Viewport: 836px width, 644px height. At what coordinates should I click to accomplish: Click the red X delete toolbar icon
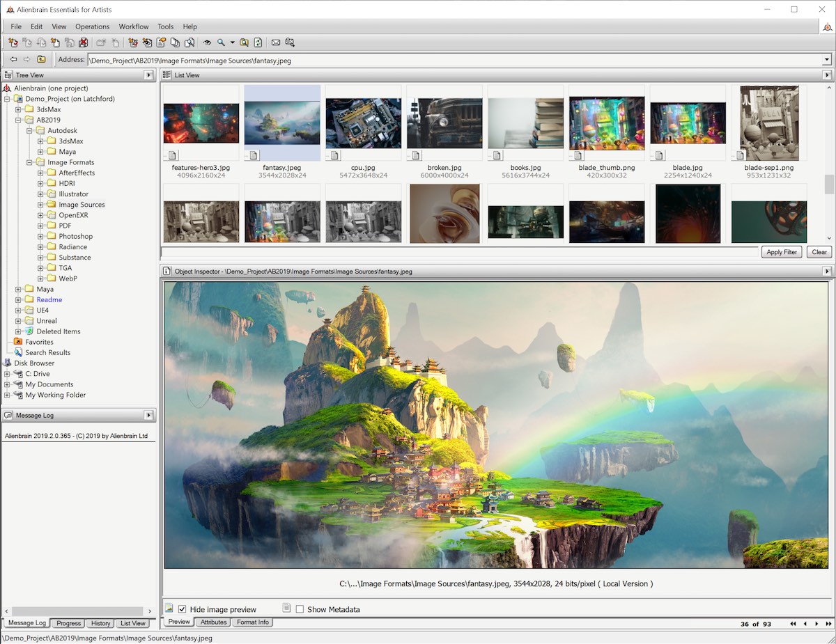click(84, 42)
